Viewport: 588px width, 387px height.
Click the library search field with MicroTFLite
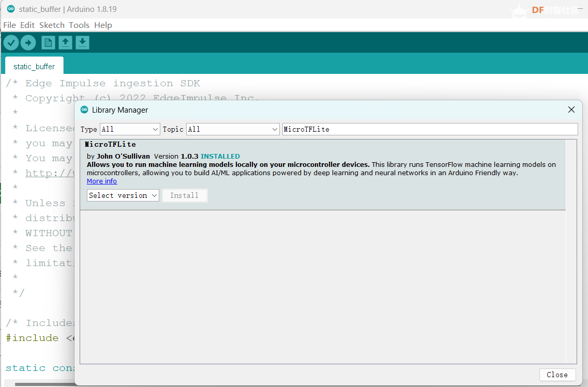(430, 129)
